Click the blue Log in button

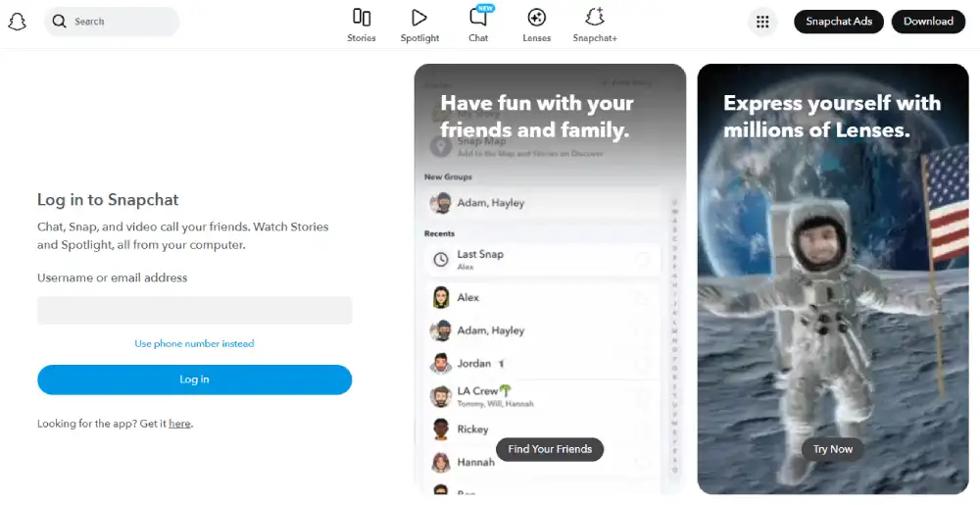point(194,379)
